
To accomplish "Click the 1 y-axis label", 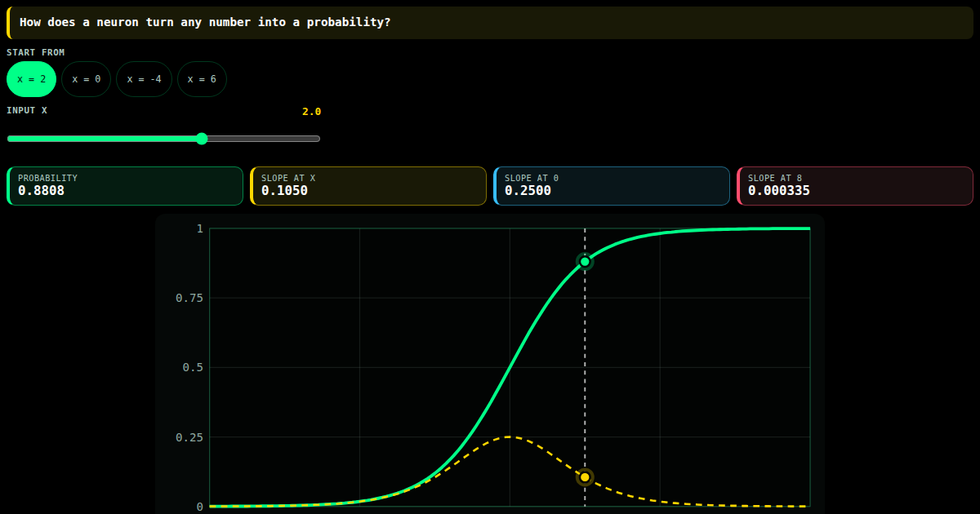I will (199, 228).
